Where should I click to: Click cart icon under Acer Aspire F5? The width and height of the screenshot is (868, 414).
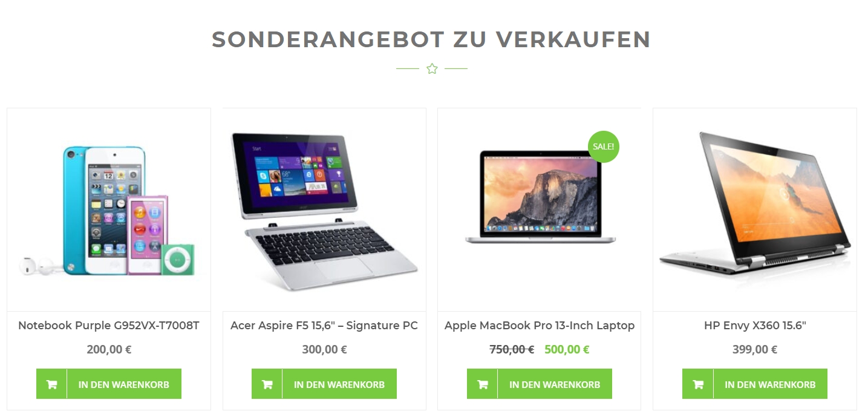coord(267,384)
